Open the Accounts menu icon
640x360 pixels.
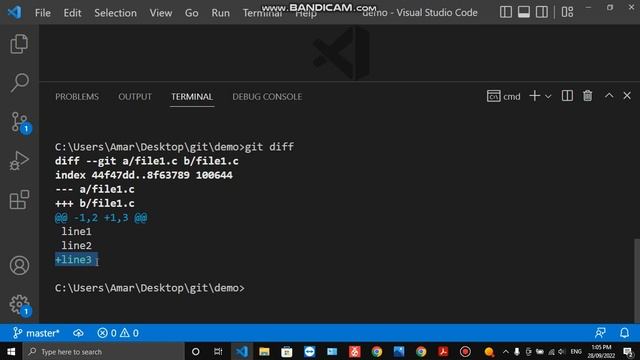(19, 265)
